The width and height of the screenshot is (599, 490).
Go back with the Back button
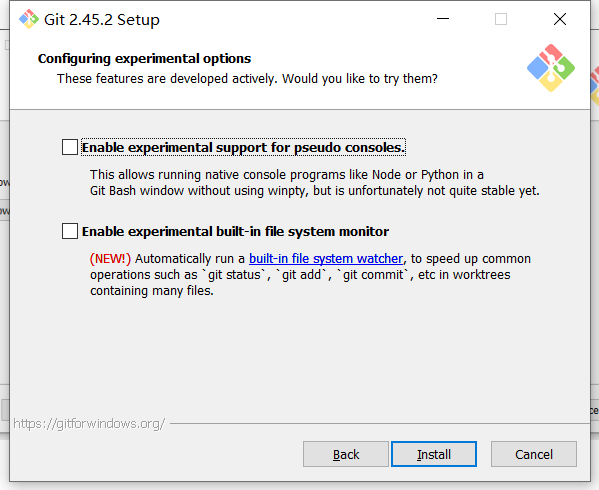coord(346,454)
